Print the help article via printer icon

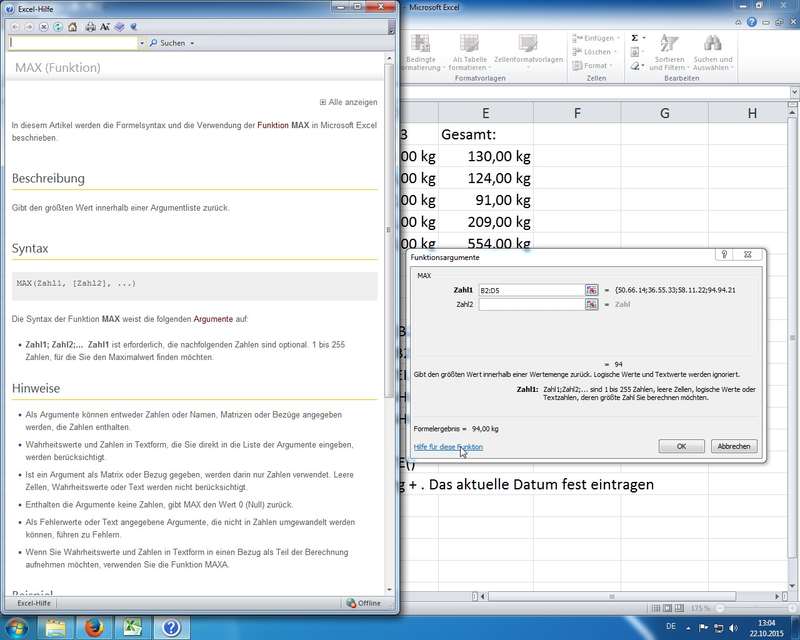coord(90,26)
